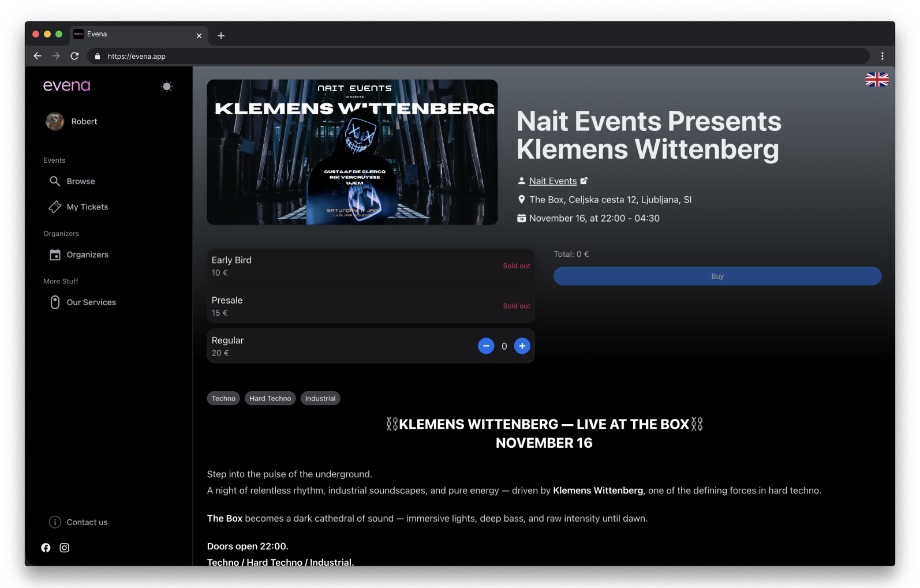
Task: Switch language via the UK flag
Action: pyautogui.click(x=877, y=80)
